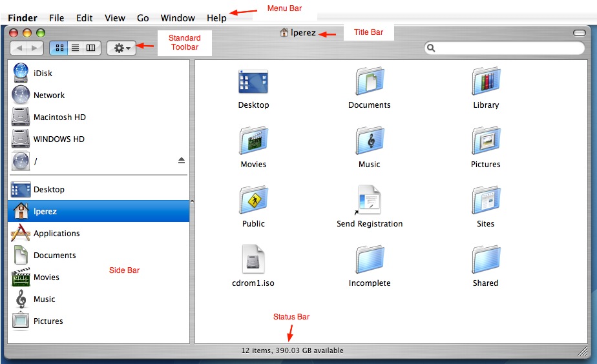Open the View menu

point(114,18)
